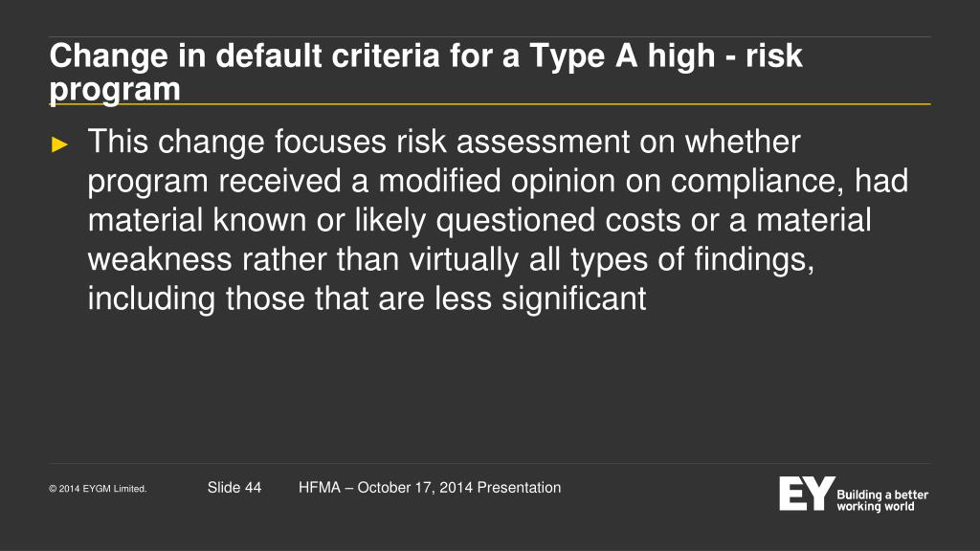Image resolution: width=980 pixels, height=551 pixels.
Task: Click the phrase 'questioned costs' in body
Action: tap(558, 221)
